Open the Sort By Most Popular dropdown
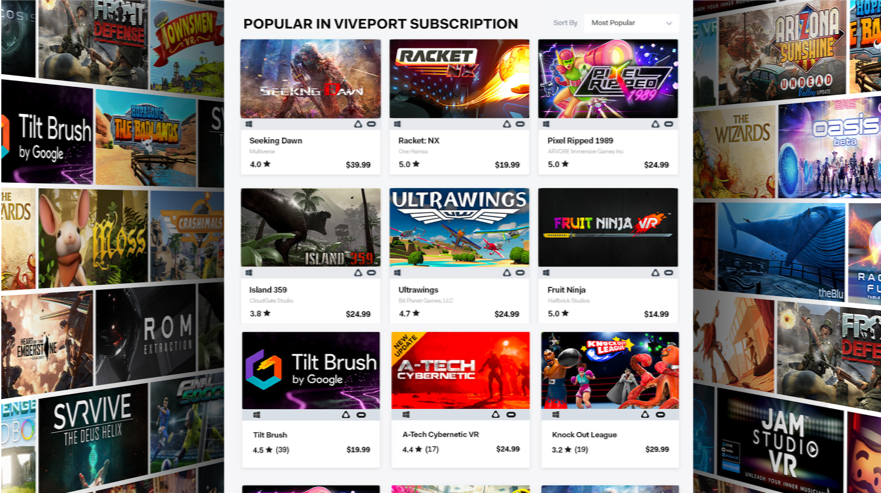 coord(631,23)
